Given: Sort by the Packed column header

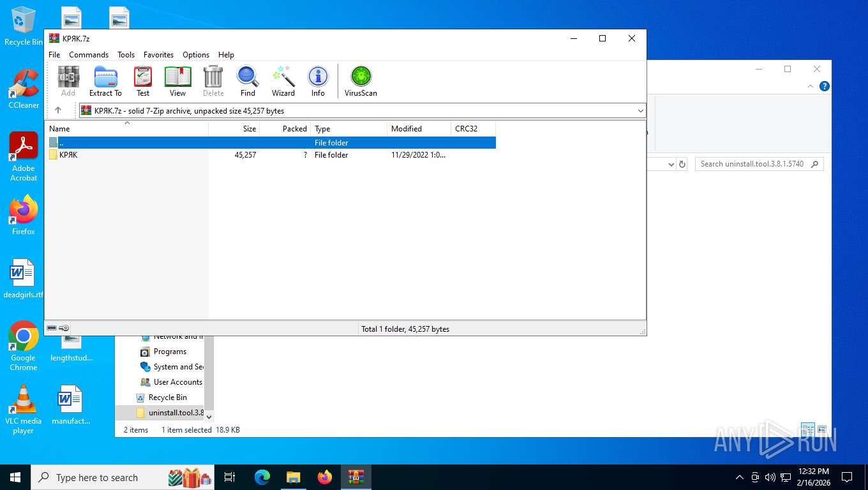Looking at the screenshot, I should (285, 129).
